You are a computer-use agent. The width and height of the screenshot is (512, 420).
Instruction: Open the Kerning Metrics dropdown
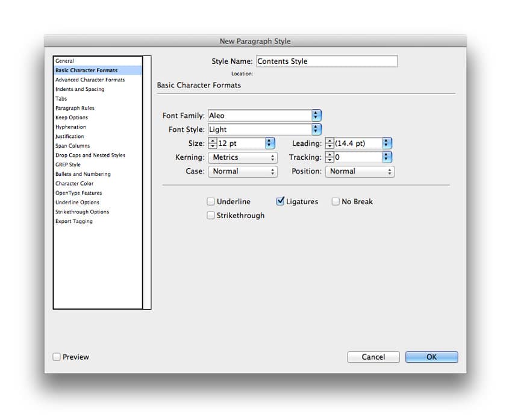243,157
